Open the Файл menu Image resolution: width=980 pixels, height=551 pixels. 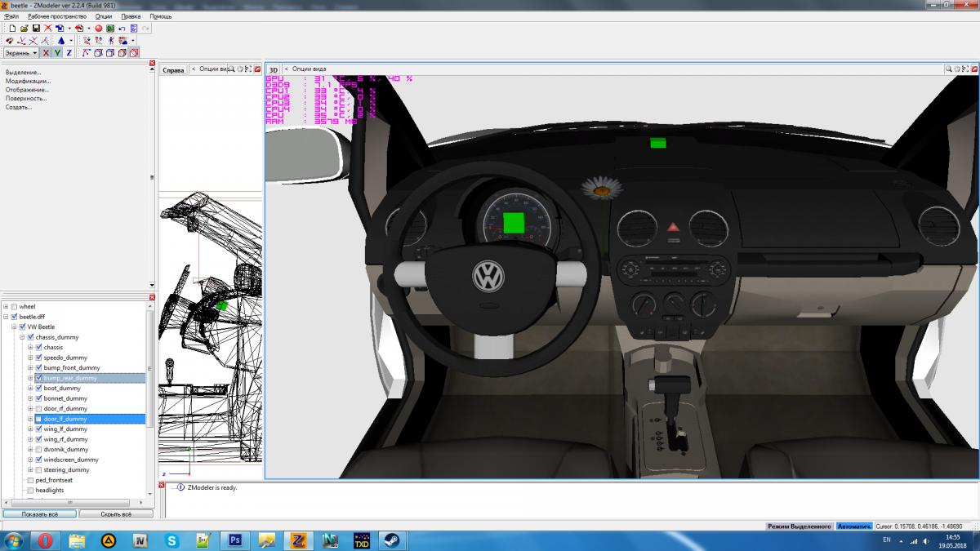[11, 16]
